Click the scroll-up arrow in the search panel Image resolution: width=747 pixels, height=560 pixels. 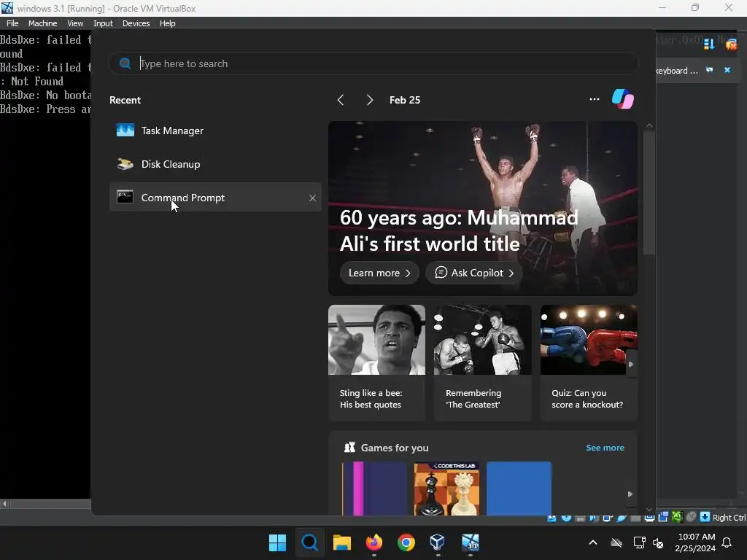649,125
